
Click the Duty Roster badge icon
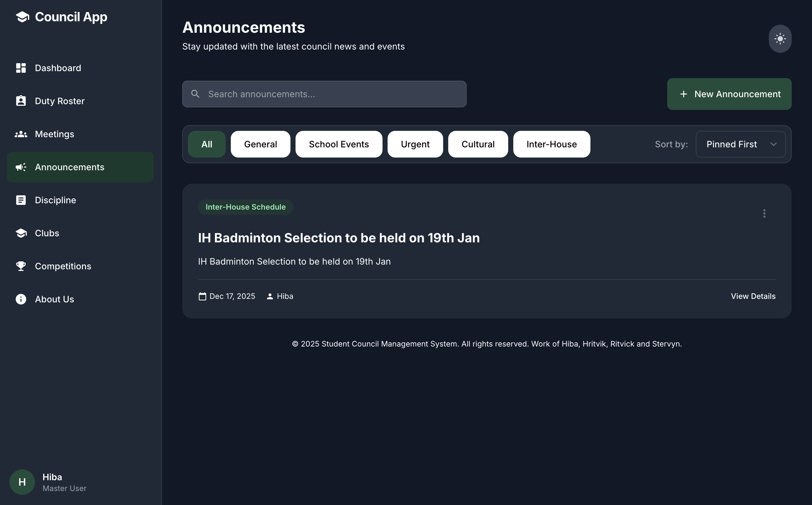pos(21,101)
